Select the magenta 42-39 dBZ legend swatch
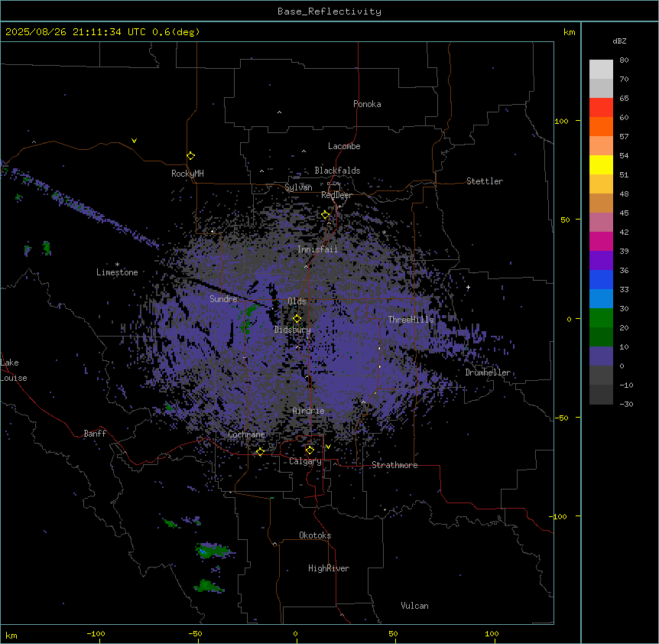 tap(601, 241)
